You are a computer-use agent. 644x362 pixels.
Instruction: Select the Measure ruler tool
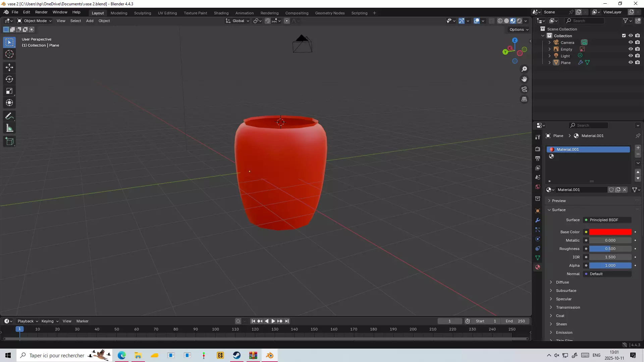coord(9,128)
